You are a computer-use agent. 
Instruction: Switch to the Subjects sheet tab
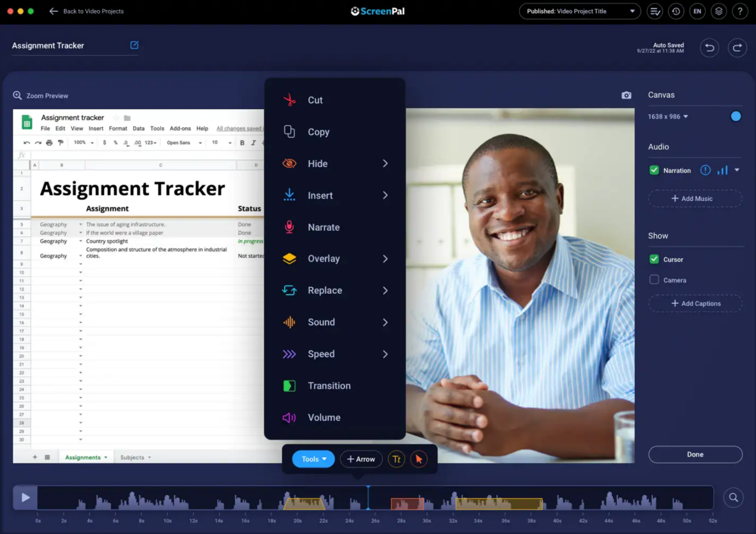(x=131, y=457)
